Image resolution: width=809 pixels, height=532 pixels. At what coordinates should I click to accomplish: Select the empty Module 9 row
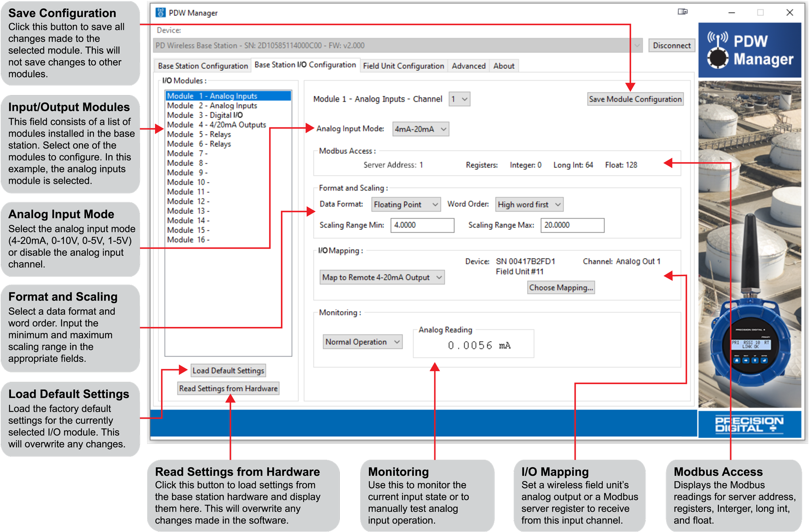[228, 173]
